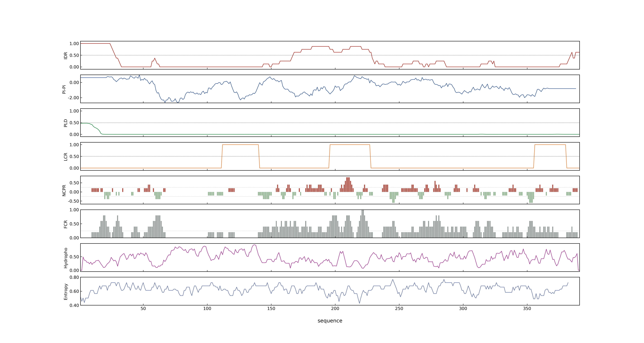Select the x-axis tick label 250
Viewport: 644px width, 343px height.
(399, 309)
